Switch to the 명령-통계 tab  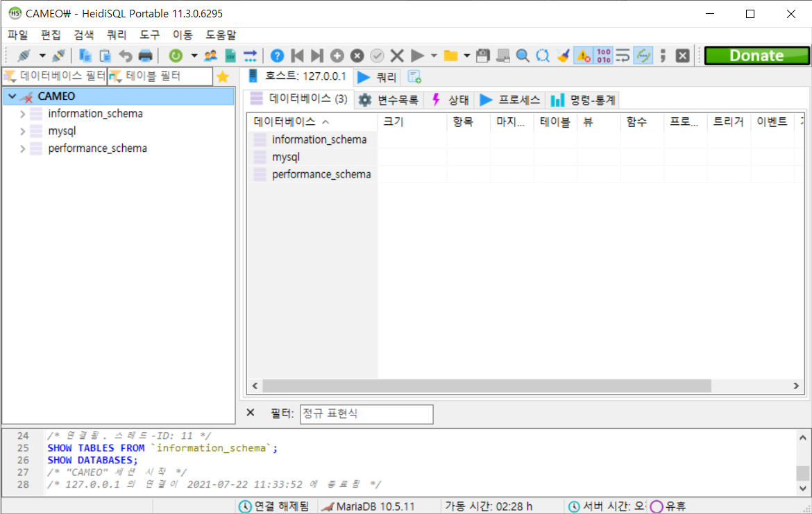582,100
